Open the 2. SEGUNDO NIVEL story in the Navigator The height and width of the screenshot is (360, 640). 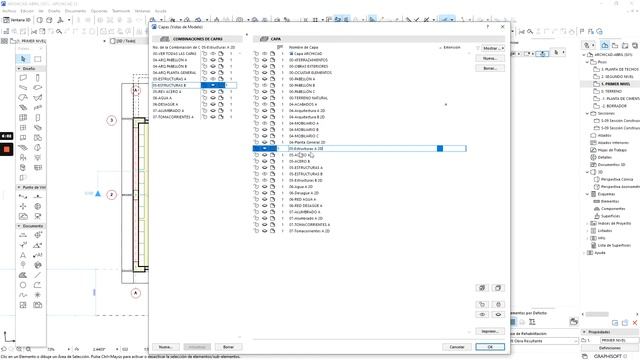click(616, 76)
